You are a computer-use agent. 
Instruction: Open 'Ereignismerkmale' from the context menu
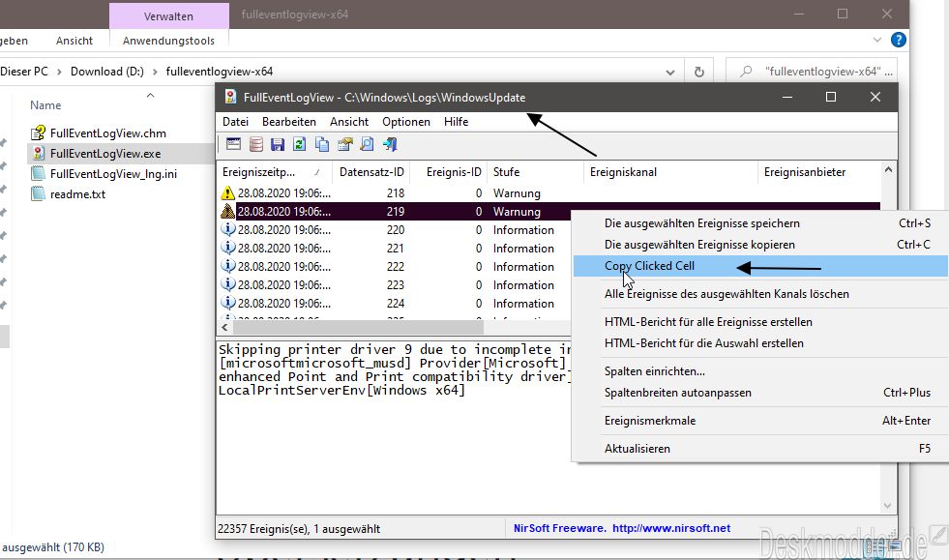click(x=760, y=421)
